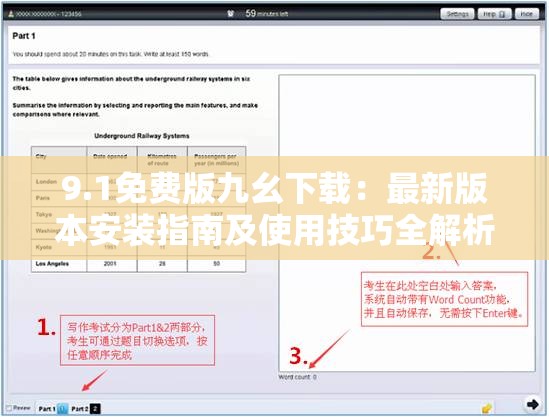This screenshot has height=417, width=549.
Task: Click the candidate user icon in top bar
Action: coord(11,14)
